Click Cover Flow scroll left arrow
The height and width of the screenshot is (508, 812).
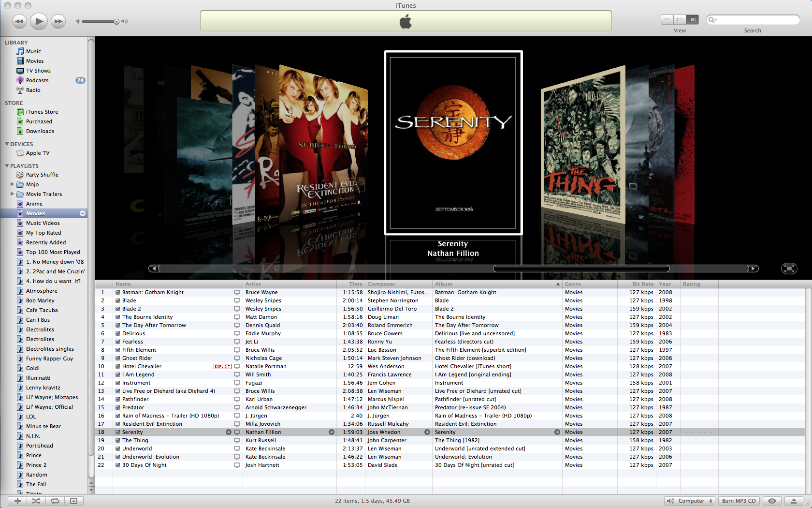click(153, 269)
